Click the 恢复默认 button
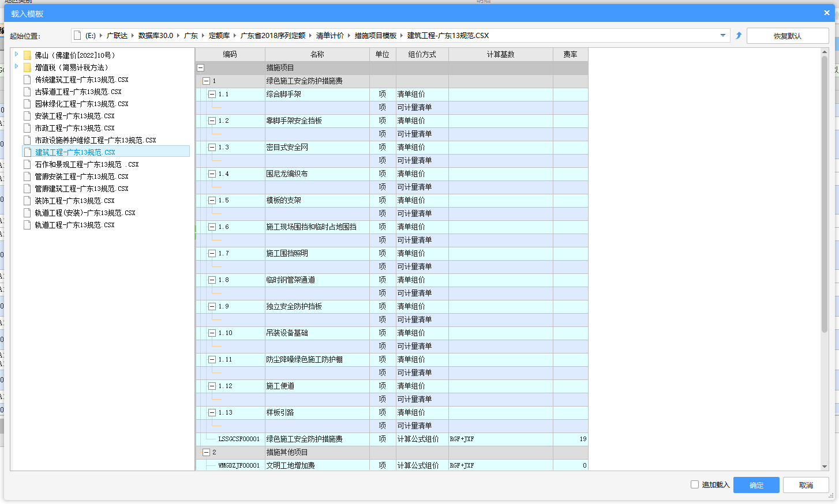 click(x=788, y=36)
